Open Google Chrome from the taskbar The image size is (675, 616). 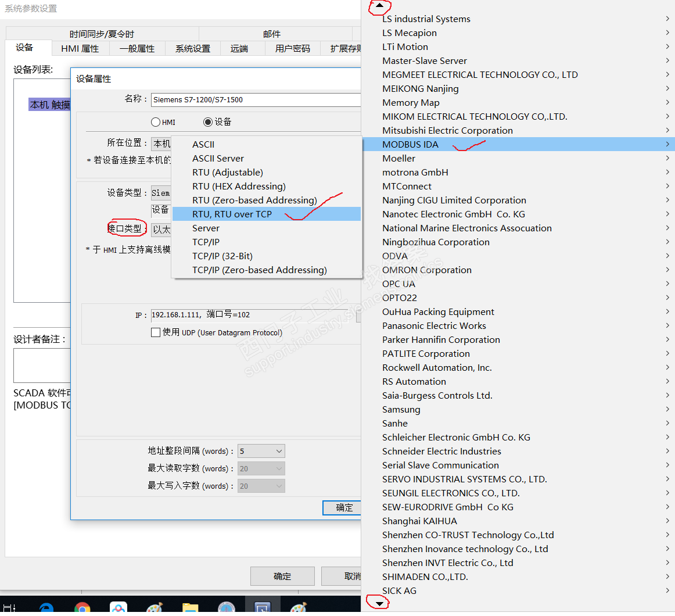[x=82, y=607]
